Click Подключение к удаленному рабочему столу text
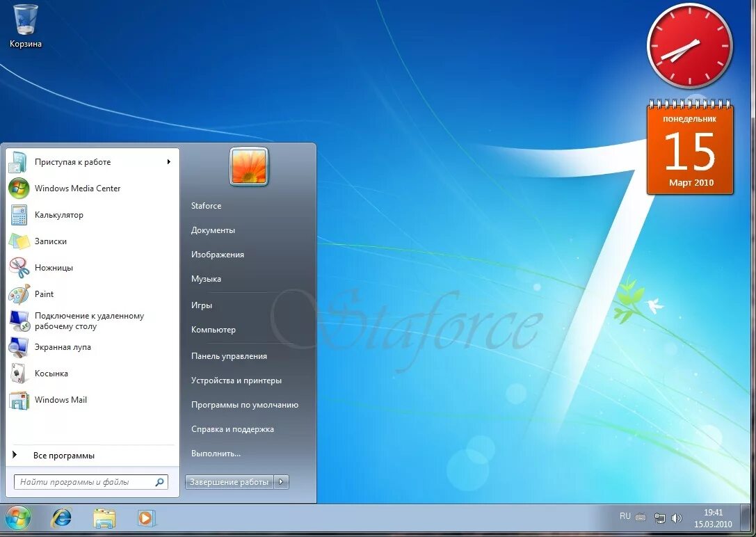Viewport: 756px width, 537px height. pos(89,321)
